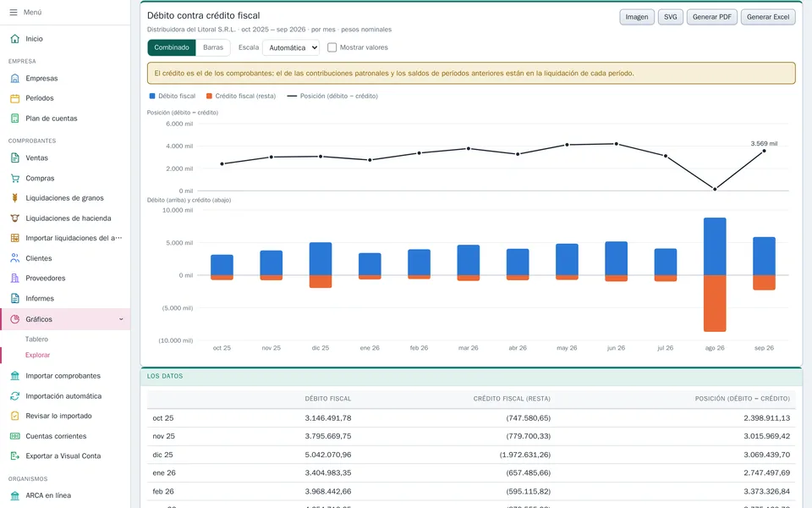The width and height of the screenshot is (812, 508).
Task: Click the Períodos calendar icon
Action: 15,98
